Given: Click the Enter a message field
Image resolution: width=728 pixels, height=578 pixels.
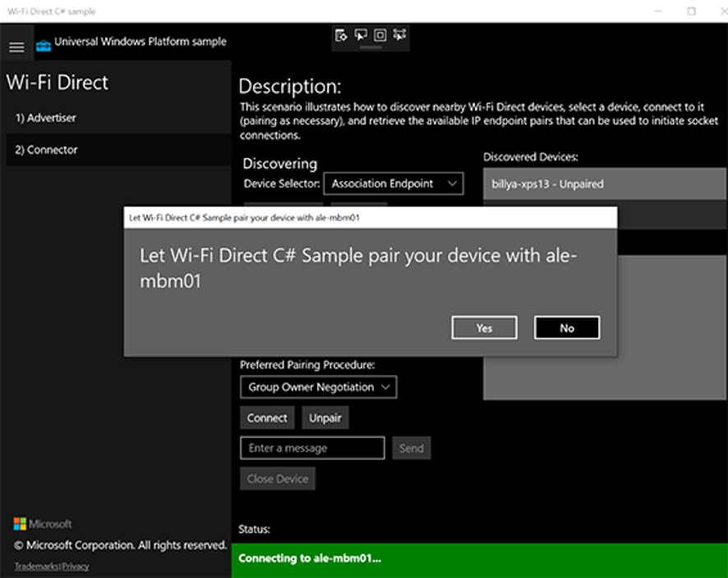Looking at the screenshot, I should pos(312,448).
